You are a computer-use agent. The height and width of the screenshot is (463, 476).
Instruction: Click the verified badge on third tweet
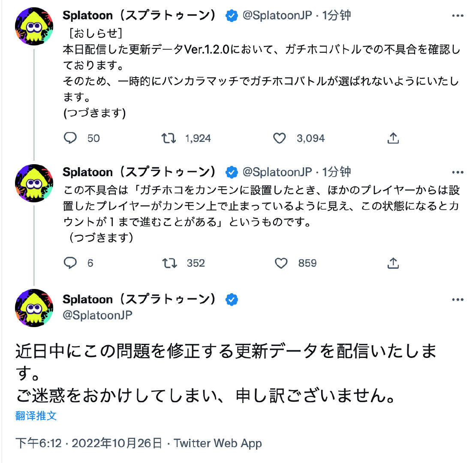click(232, 299)
